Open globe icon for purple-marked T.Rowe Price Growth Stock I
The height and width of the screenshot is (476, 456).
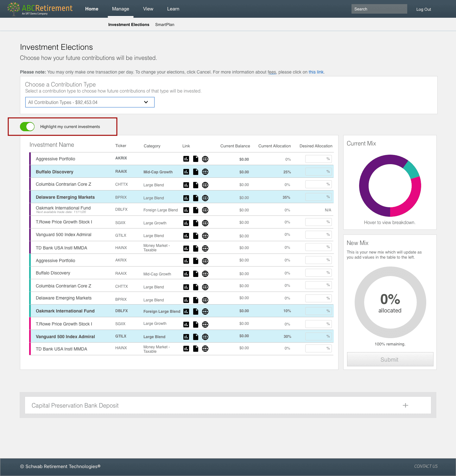[205, 223]
